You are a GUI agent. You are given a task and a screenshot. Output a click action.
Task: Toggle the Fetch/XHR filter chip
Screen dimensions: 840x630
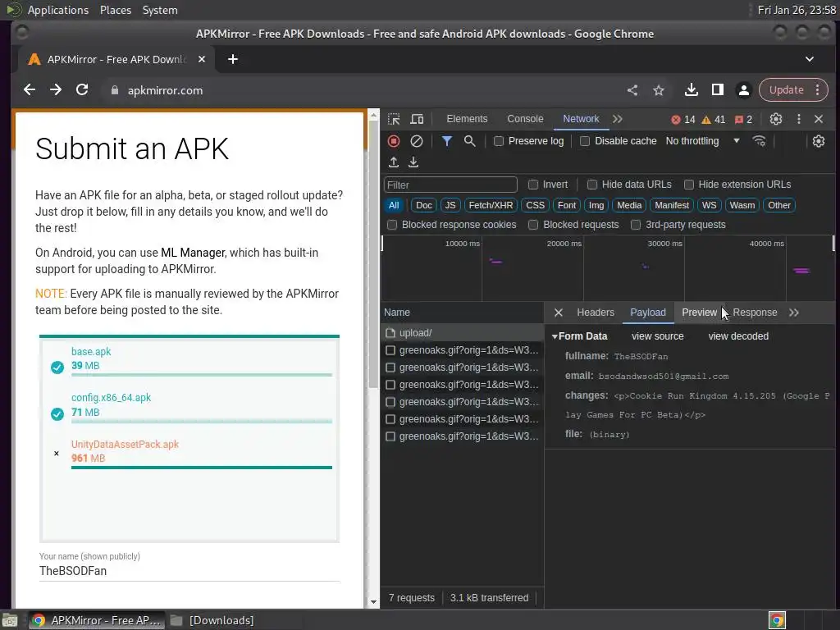[491, 205]
